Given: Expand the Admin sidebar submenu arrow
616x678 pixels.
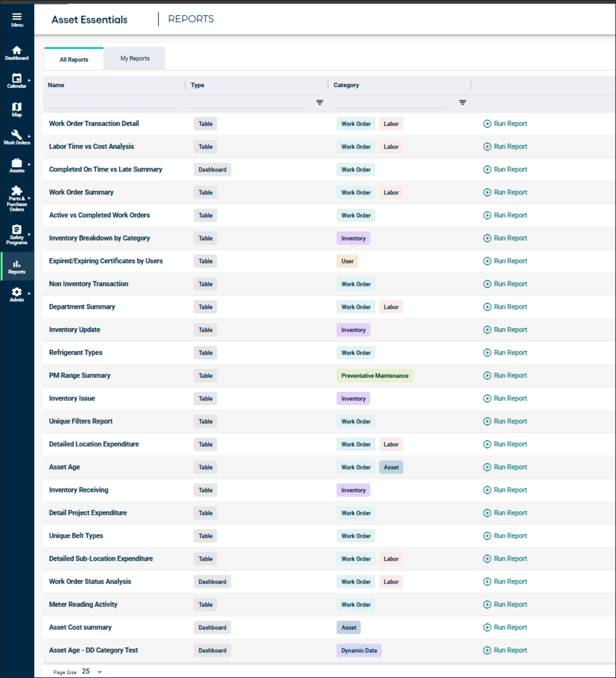Looking at the screenshot, I should tap(29, 294).
